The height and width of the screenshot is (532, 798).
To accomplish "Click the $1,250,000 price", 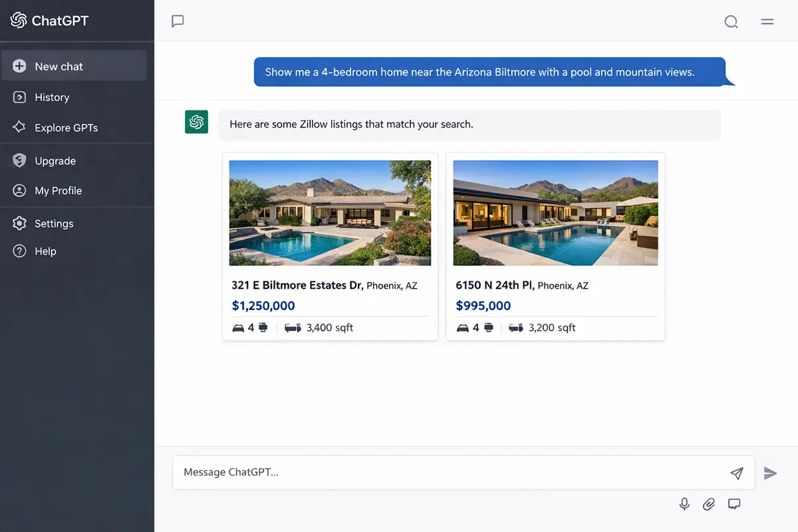I will click(x=263, y=306).
